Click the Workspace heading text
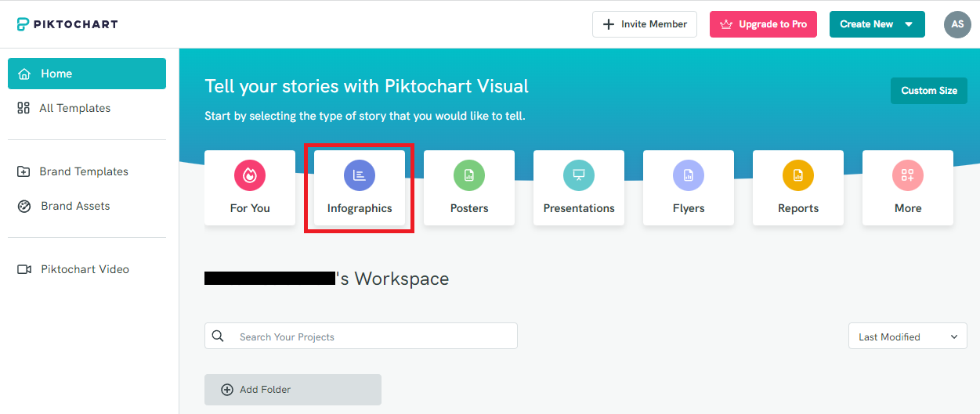 327,279
